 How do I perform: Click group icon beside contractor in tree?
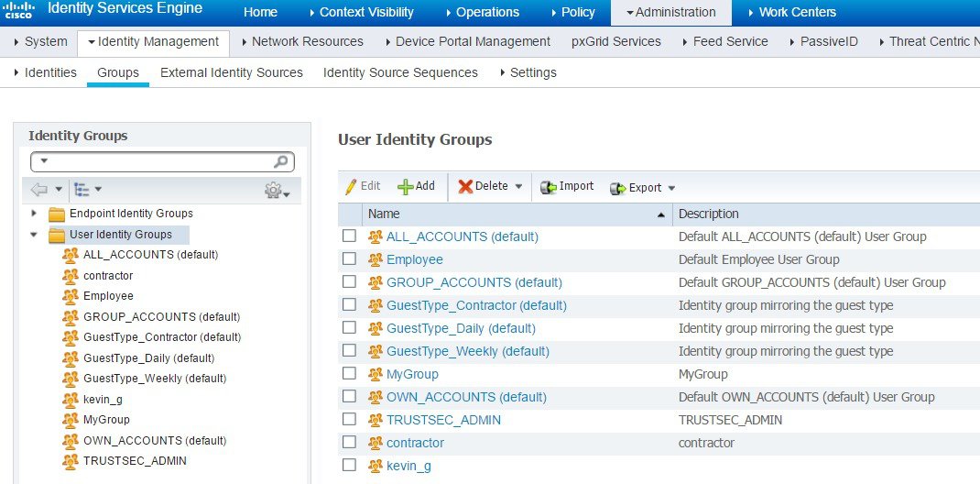pyautogui.click(x=71, y=276)
